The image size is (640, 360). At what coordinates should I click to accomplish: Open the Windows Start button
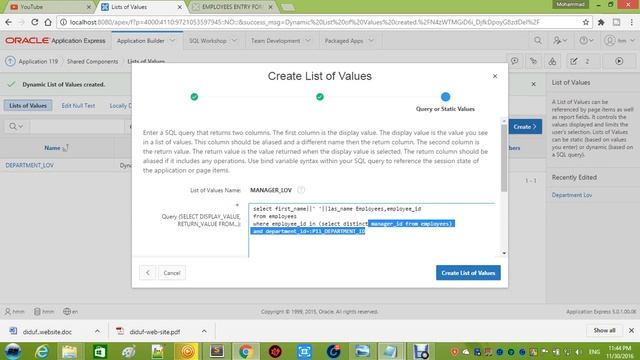tap(13, 351)
